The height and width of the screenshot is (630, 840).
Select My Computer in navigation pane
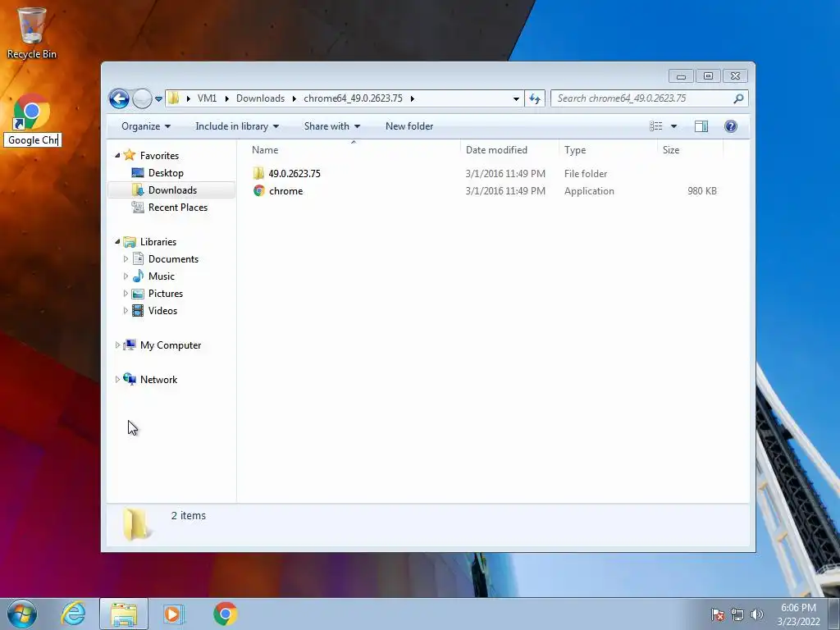pyautogui.click(x=171, y=345)
